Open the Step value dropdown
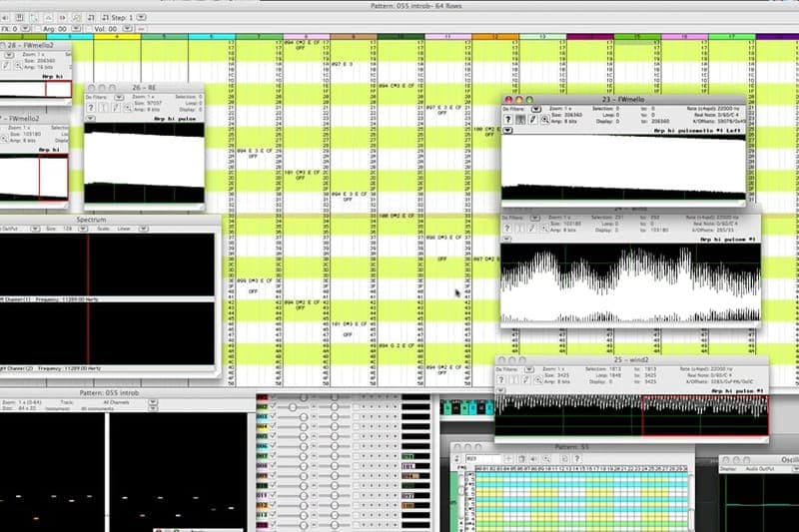 [141, 17]
